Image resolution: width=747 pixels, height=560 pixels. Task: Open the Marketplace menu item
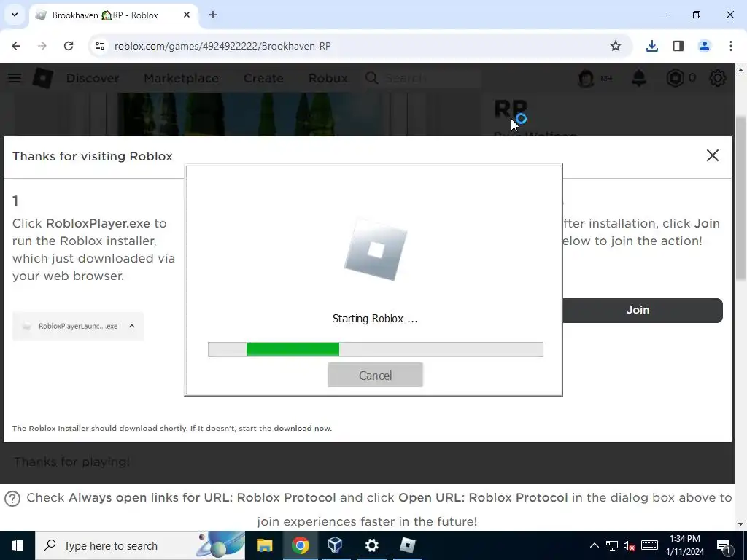181,78
